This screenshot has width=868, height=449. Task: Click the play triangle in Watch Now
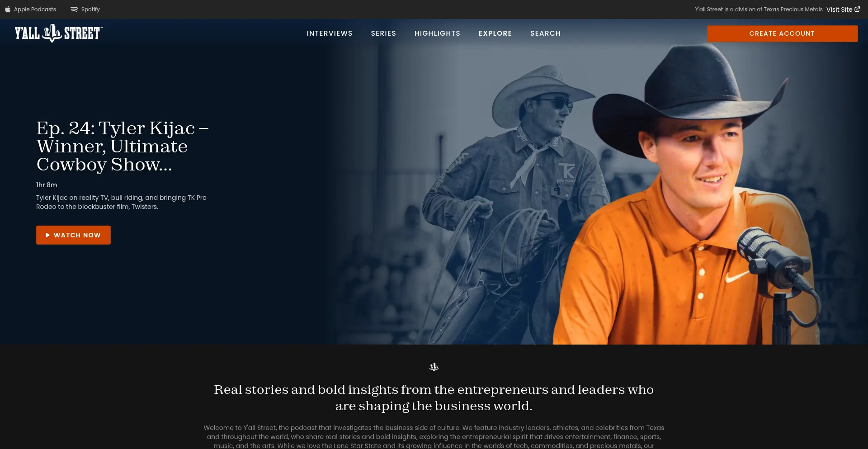[x=48, y=235]
